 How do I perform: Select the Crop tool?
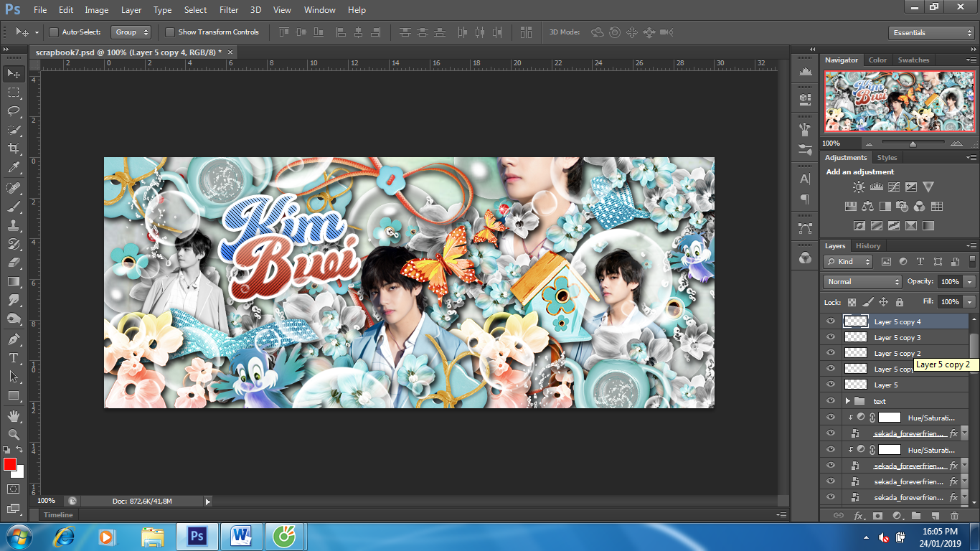tap(13, 149)
